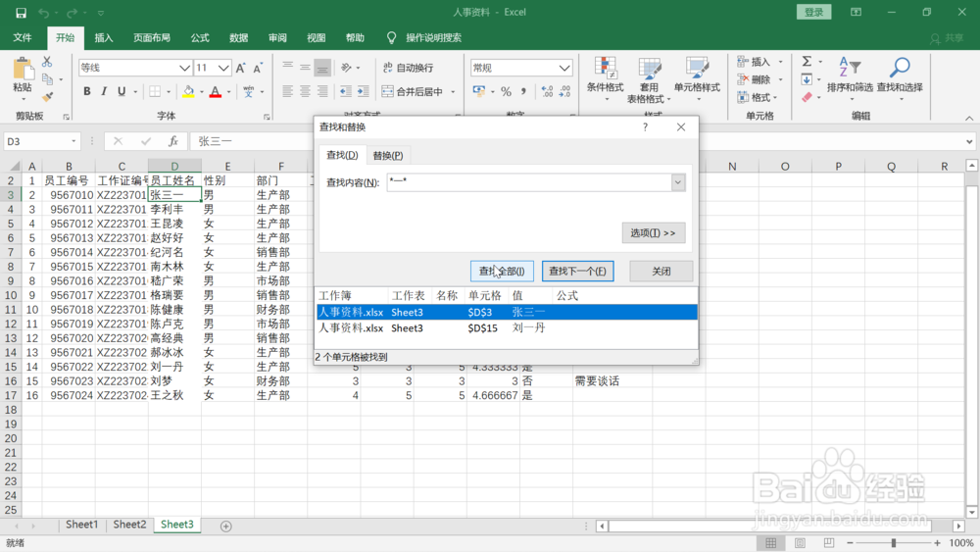Click the Borders icon

[155, 91]
